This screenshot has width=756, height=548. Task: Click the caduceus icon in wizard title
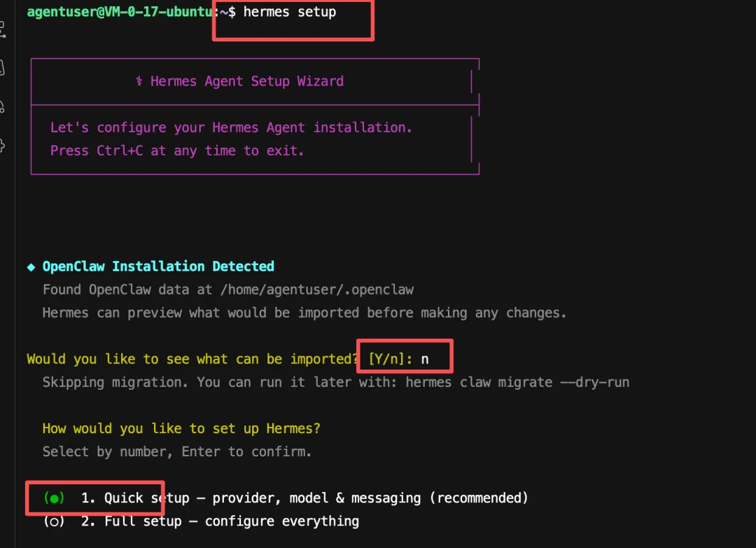[x=139, y=81]
